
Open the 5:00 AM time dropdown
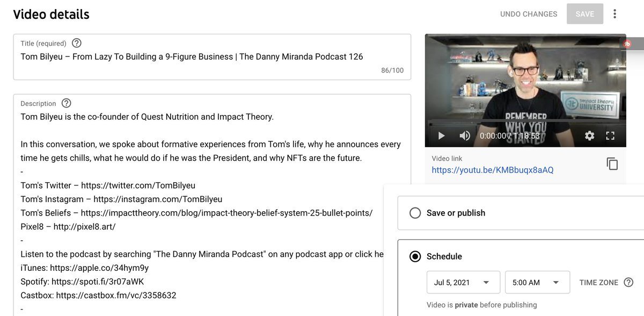coord(537,282)
